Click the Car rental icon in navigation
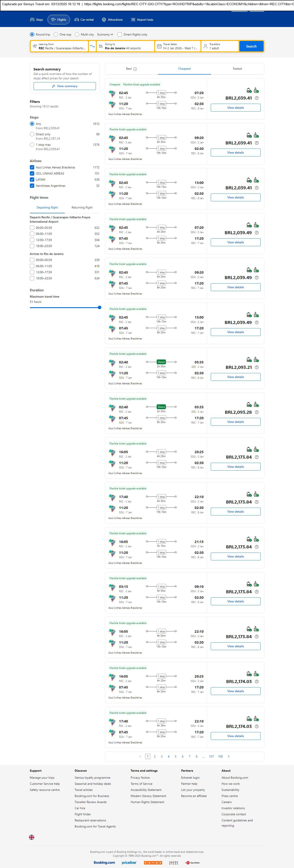294x868 pixels. [x=77, y=20]
